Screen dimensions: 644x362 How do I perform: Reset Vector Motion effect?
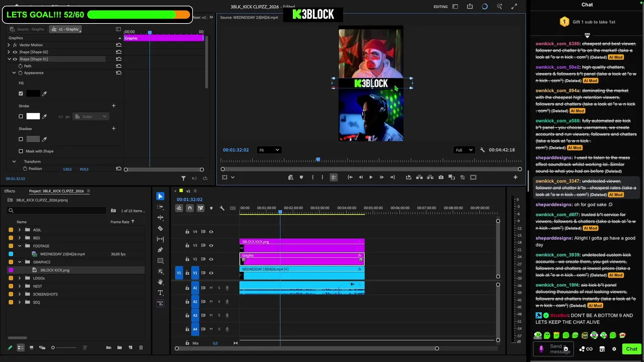(118, 45)
